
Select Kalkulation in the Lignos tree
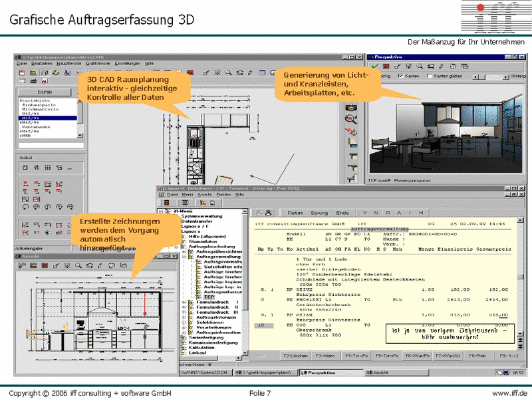(201, 347)
